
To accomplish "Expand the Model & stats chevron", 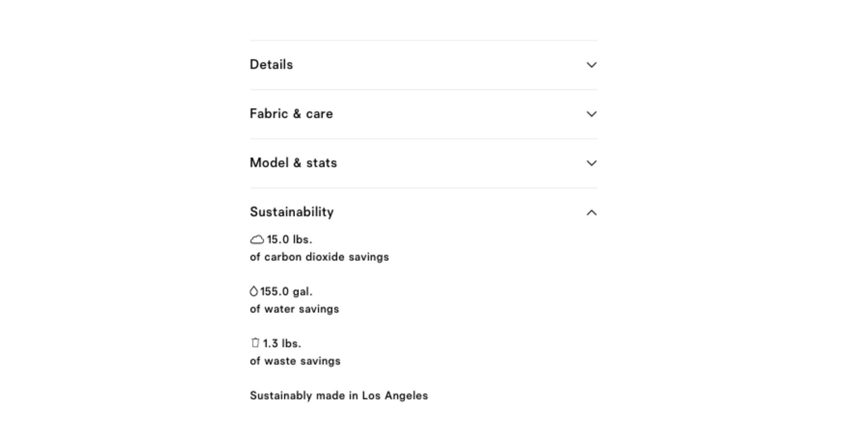I will point(591,163).
